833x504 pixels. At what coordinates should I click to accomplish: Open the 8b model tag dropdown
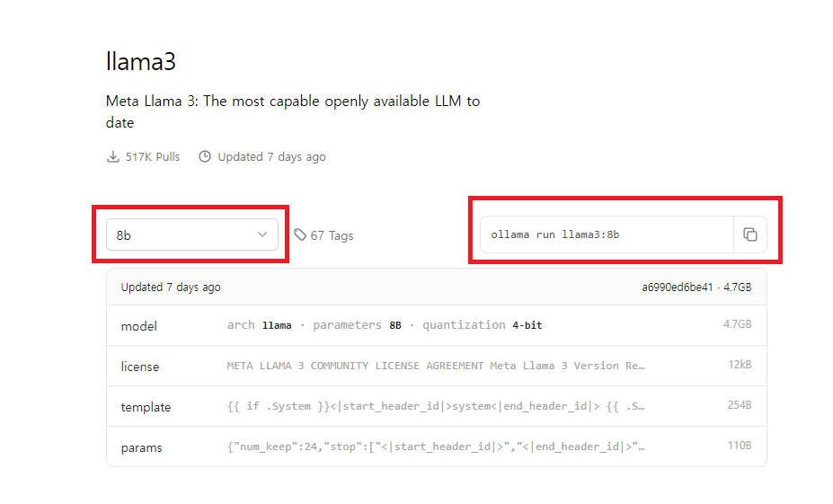[x=191, y=234]
